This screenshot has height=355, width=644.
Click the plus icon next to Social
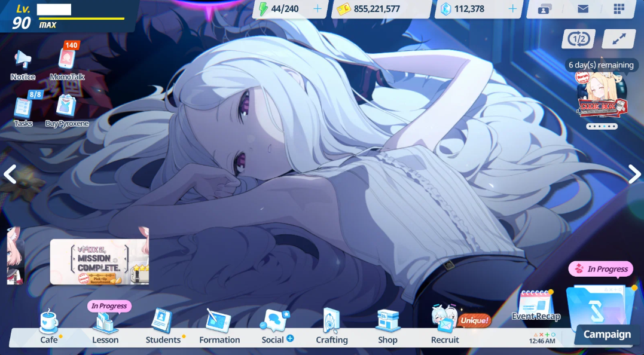coord(290,339)
